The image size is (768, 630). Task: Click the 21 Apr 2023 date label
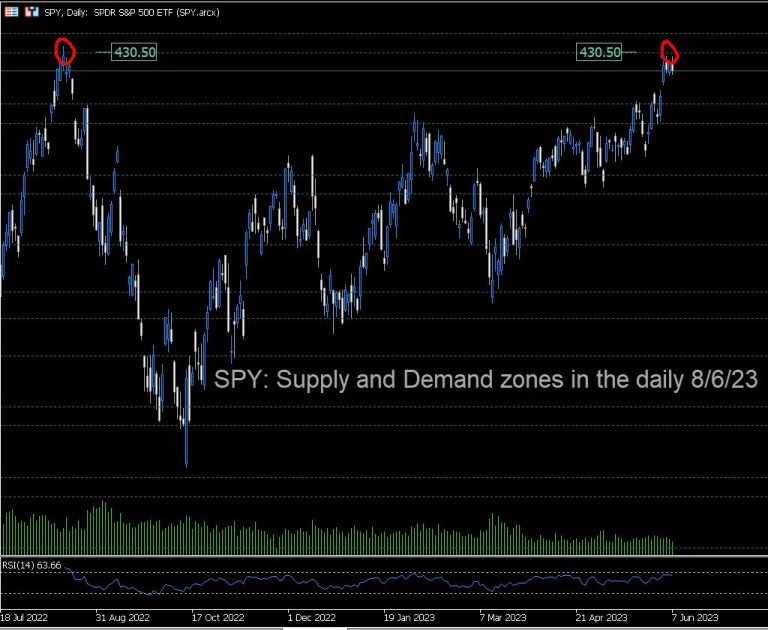click(x=601, y=617)
